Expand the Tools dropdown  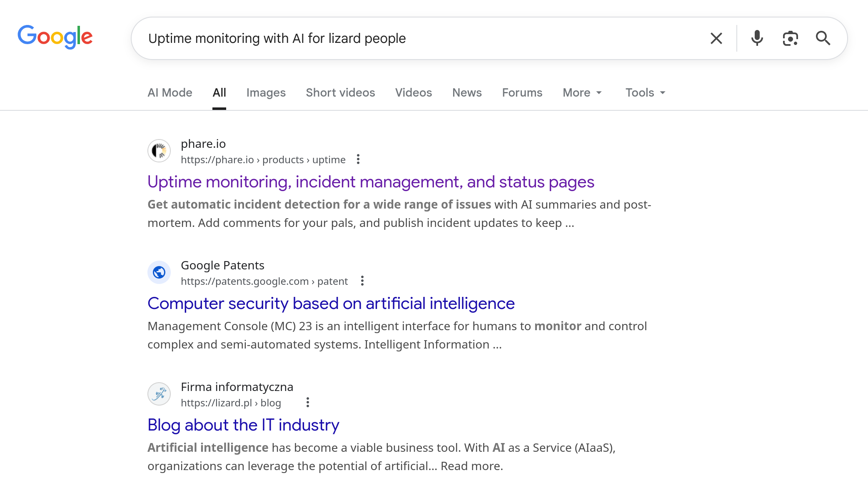(x=645, y=92)
